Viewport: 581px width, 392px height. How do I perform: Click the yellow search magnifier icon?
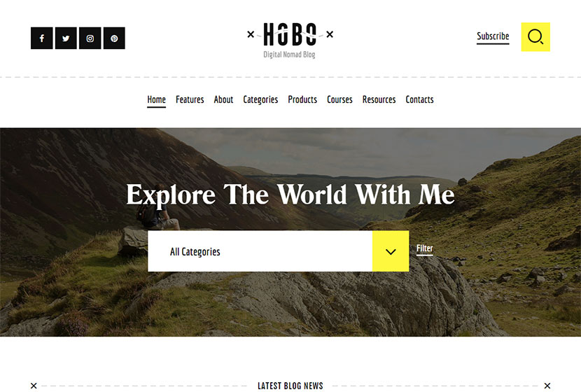coord(535,37)
